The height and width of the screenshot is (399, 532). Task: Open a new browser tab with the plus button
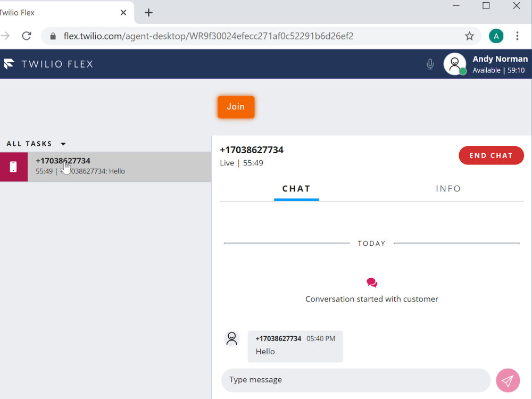click(x=148, y=12)
